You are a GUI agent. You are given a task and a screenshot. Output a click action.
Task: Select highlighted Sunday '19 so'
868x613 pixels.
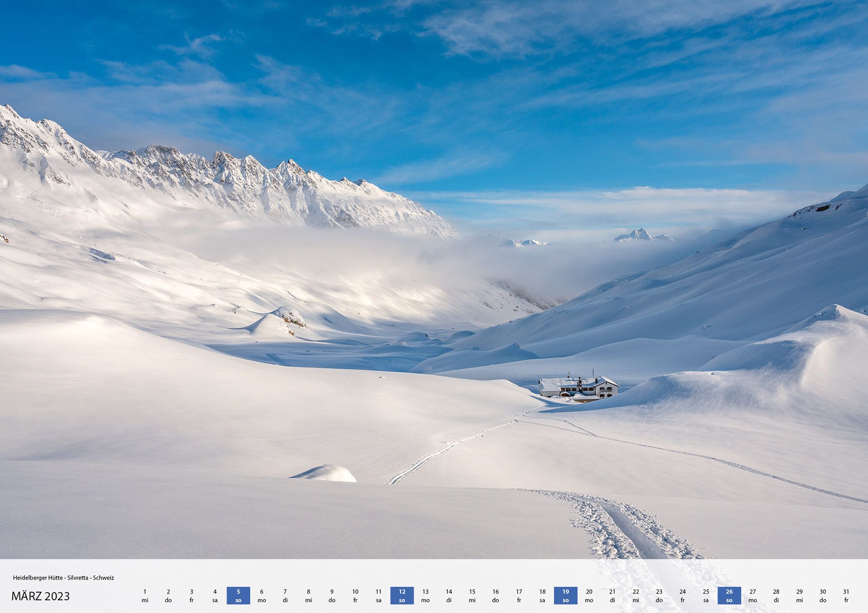566,596
